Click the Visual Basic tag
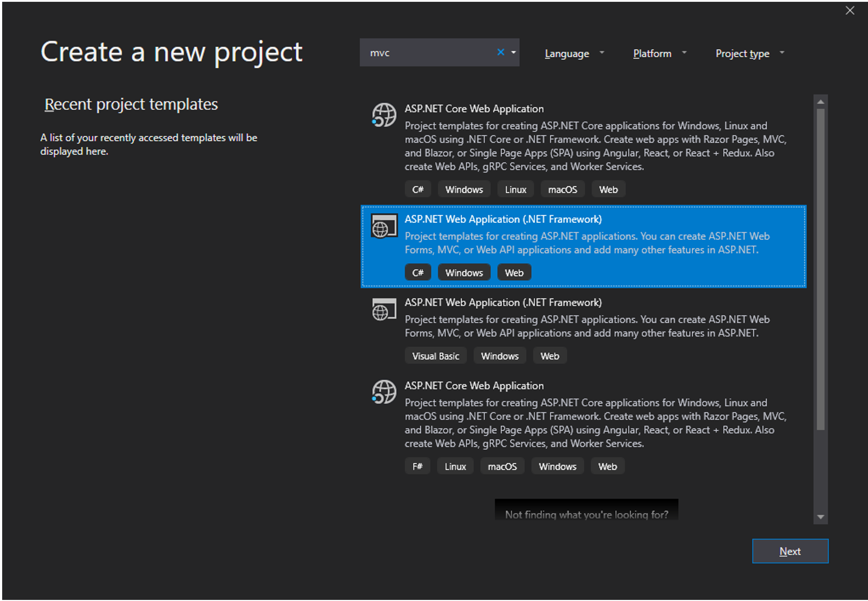This screenshot has width=868, height=601. [436, 356]
